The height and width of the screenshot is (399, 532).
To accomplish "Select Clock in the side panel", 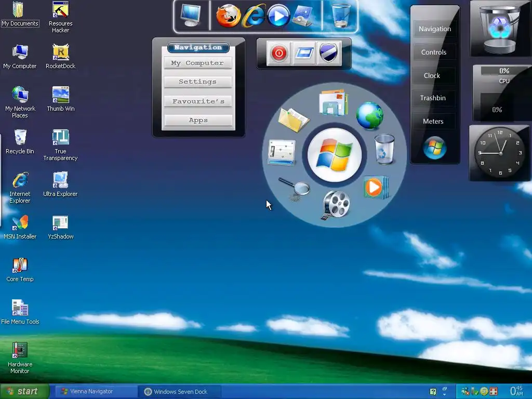I will tap(432, 76).
